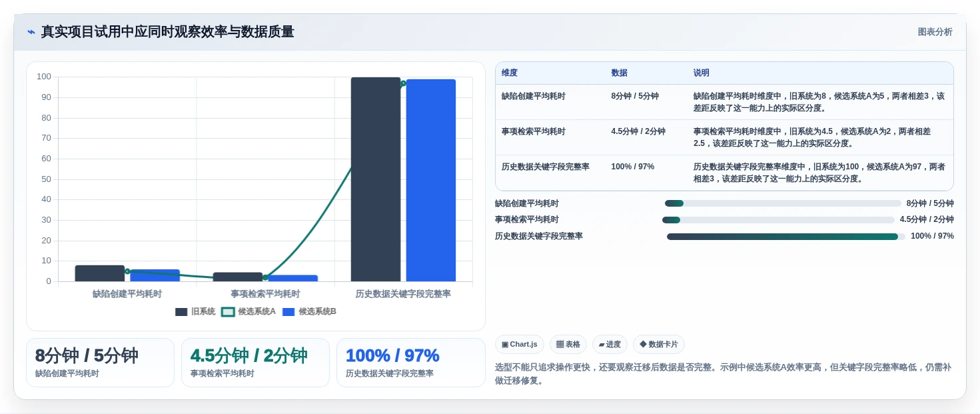Click the dark 旧系统 legend color swatch

(181, 312)
